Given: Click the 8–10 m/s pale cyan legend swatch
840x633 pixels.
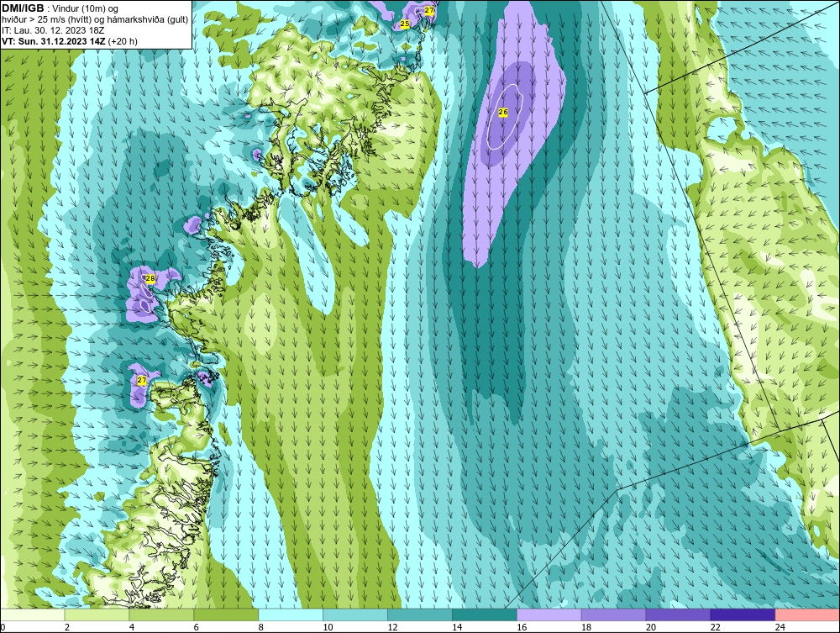Looking at the screenshot, I should click(291, 615).
